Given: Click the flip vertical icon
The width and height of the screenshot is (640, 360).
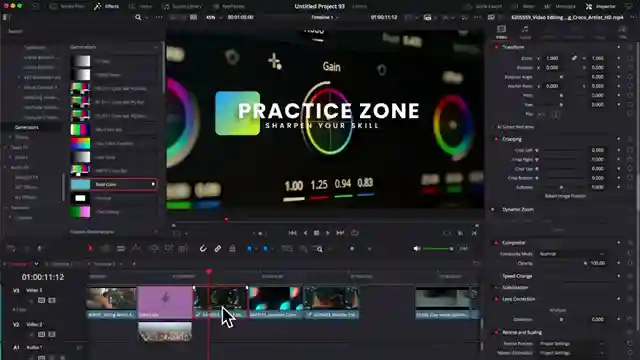Looking at the screenshot, I should tap(555, 114).
